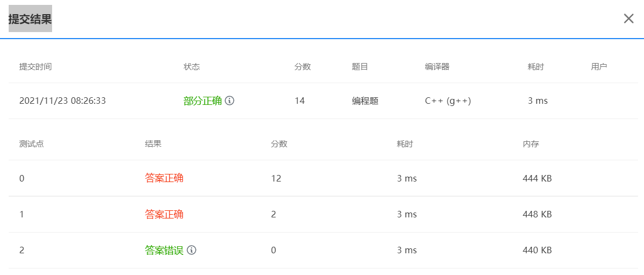Click 答案正确 result for test point 1
This screenshot has width=644, height=275.
(x=164, y=214)
